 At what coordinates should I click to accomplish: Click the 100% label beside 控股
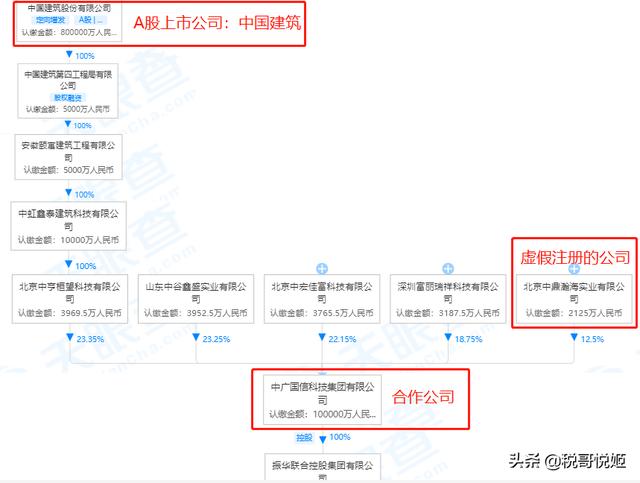coord(340,437)
